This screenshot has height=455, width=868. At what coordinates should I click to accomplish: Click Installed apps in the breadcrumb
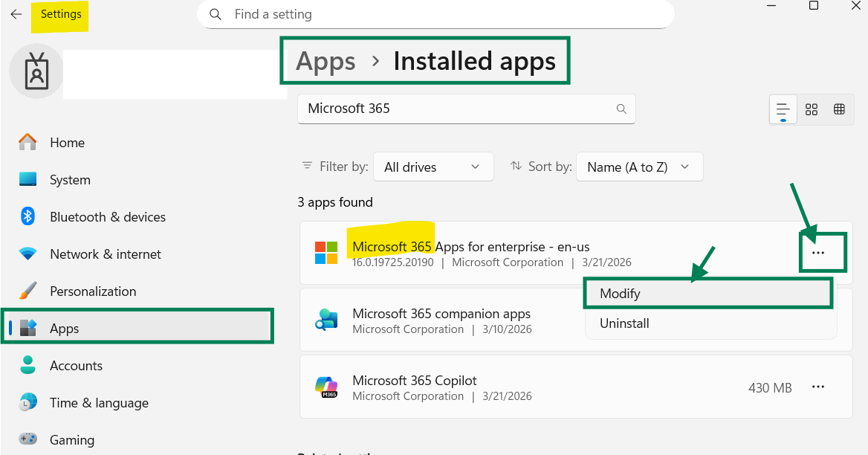coord(474,62)
